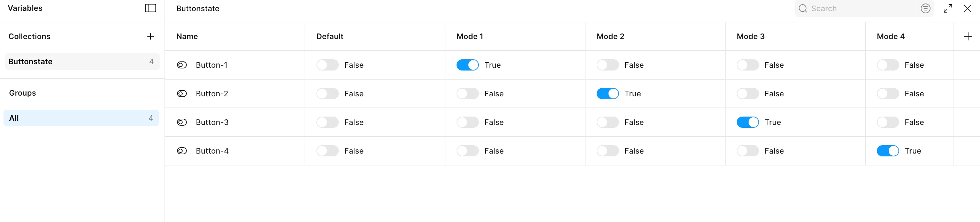Click the filter icon beside Search
This screenshot has height=222, width=980.
(x=925, y=8)
